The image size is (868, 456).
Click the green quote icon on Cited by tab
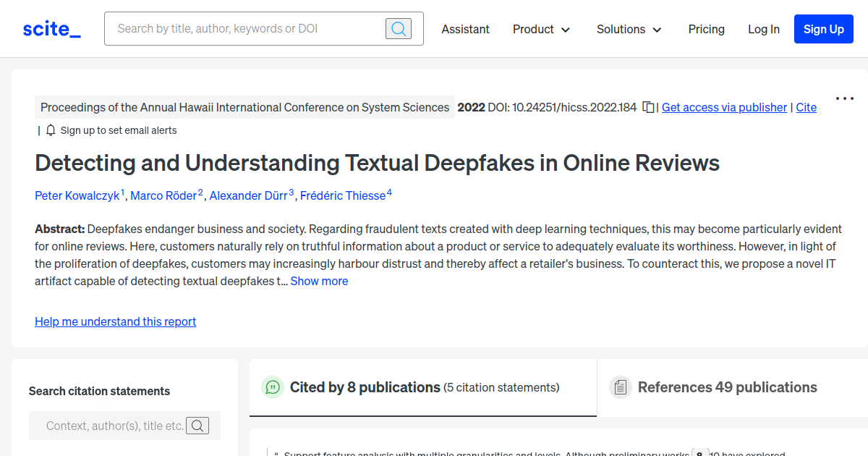point(273,387)
